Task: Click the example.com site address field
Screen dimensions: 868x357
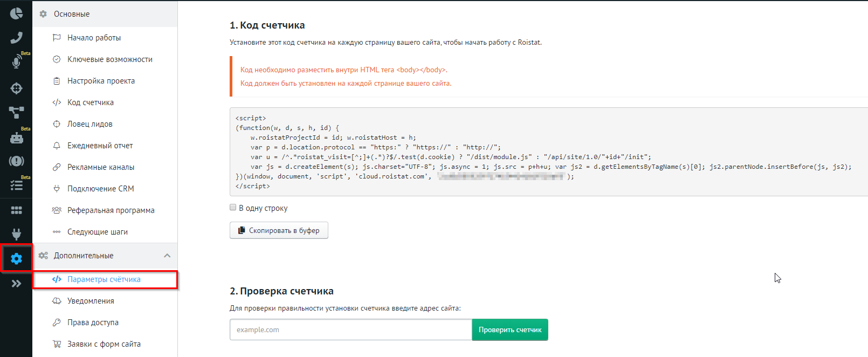Action: coord(350,329)
